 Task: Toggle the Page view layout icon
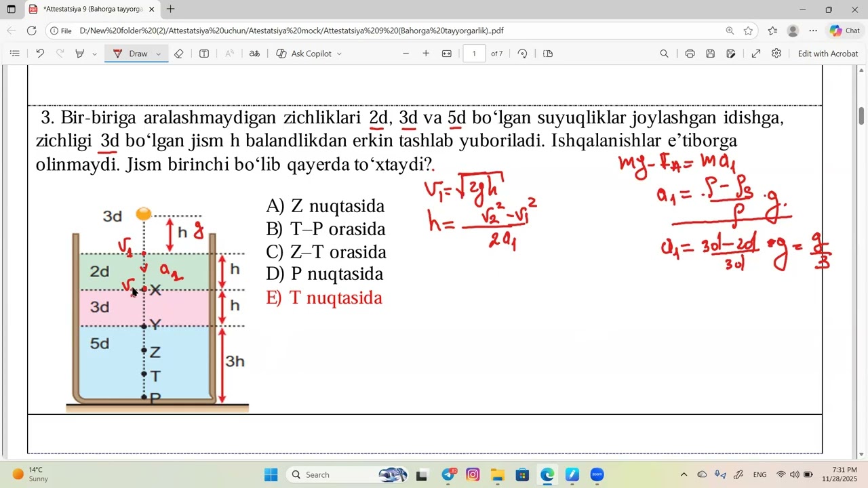click(x=549, y=54)
